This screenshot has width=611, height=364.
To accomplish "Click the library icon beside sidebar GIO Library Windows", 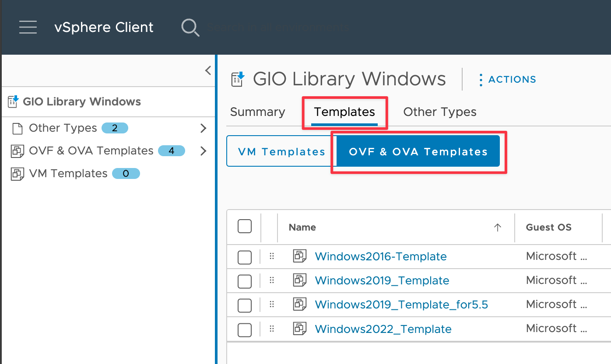I will point(13,101).
